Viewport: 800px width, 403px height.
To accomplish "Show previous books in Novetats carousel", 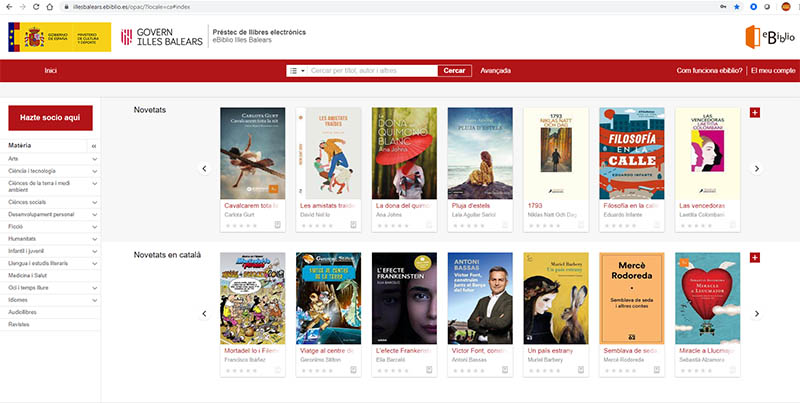I will (205, 168).
